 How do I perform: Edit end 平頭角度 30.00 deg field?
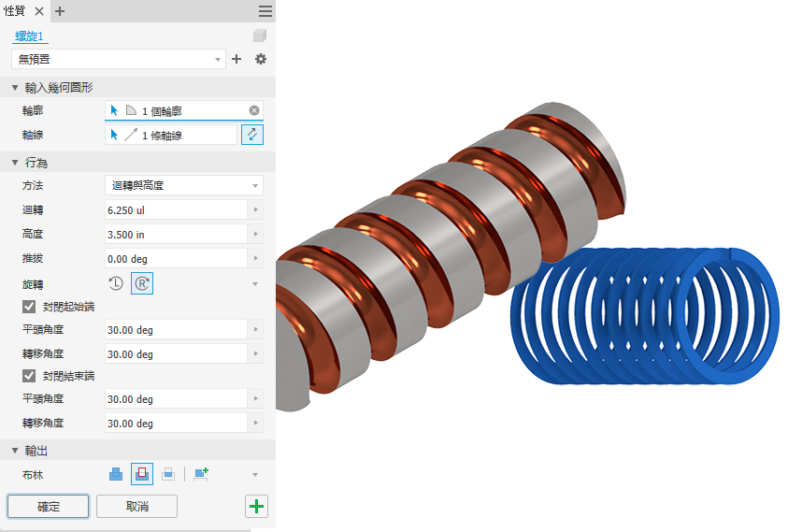click(176, 398)
